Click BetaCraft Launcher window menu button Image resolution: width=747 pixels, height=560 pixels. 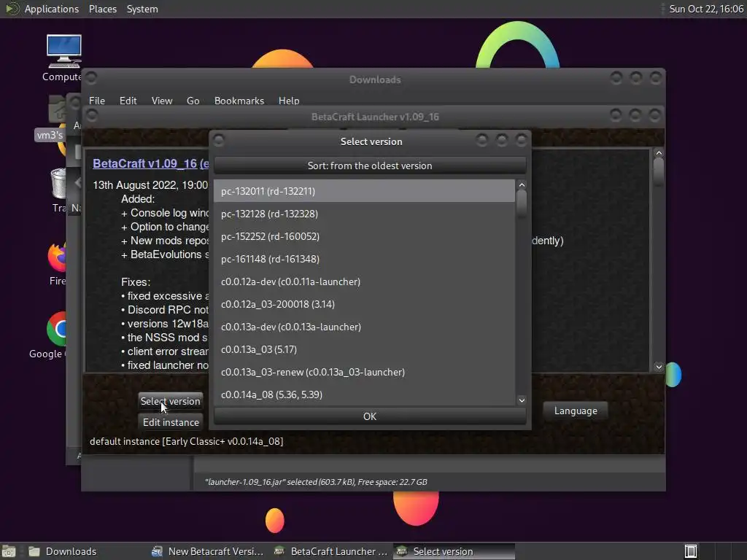coord(92,115)
